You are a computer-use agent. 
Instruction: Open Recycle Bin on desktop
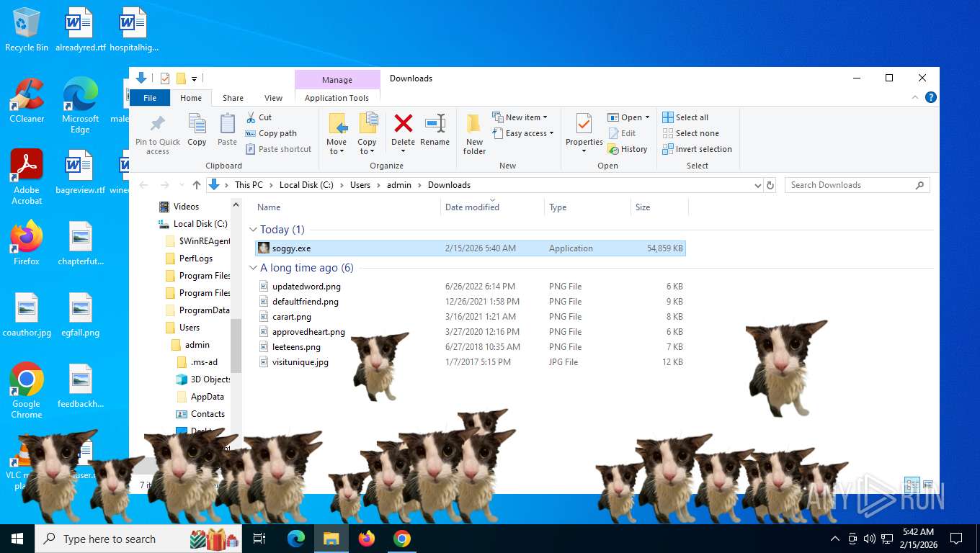click(27, 30)
